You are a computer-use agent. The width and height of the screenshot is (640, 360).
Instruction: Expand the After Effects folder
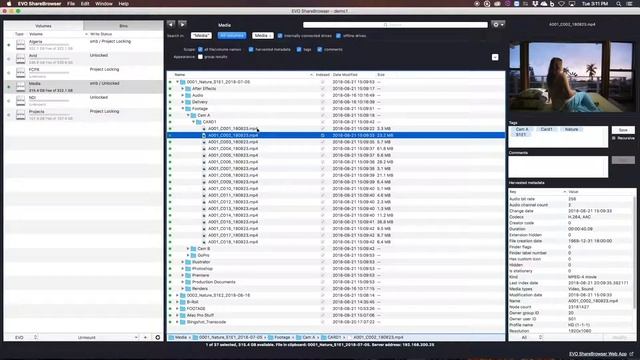183,89
